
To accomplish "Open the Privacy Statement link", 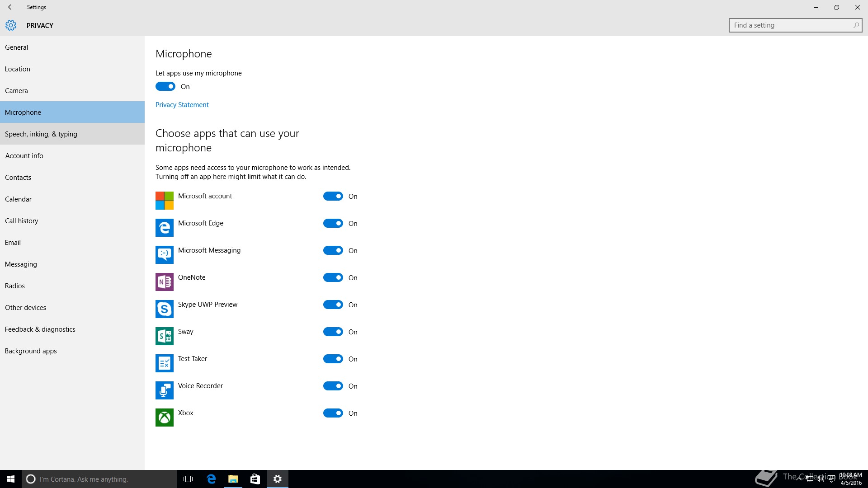I will click(x=182, y=104).
